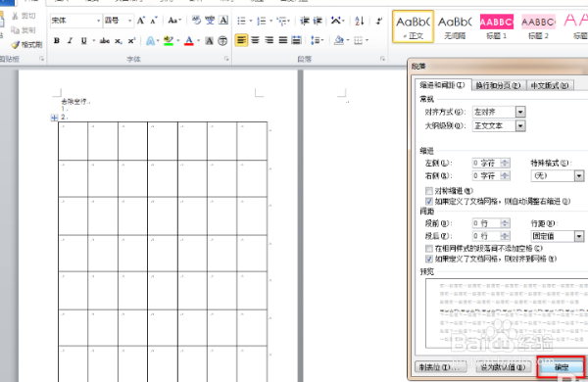This screenshot has width=588, height=382.
Task: Shrink the font size
Action: 154,21
